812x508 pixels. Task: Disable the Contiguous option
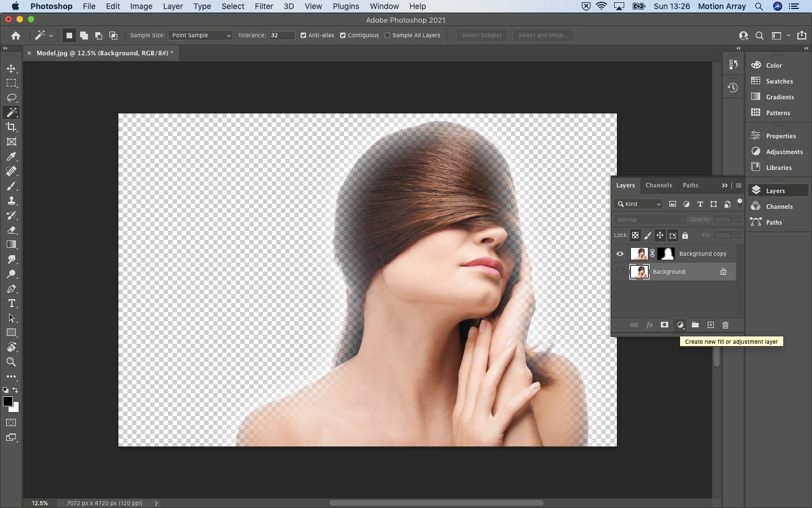click(x=343, y=36)
